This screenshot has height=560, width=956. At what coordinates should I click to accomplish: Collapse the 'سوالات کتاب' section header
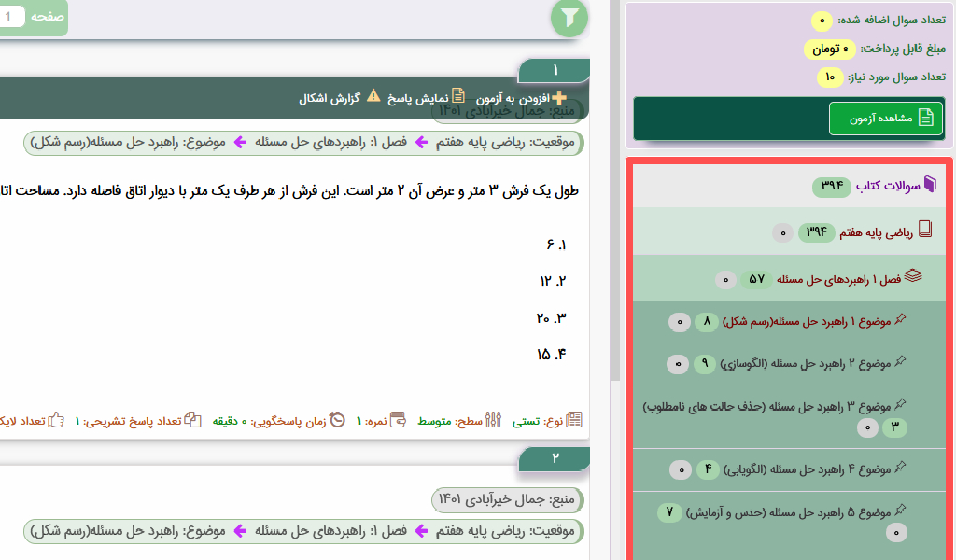[x=789, y=185]
